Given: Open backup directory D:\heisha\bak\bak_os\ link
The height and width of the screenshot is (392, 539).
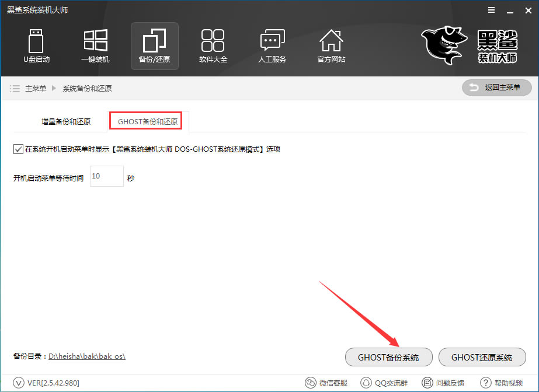Looking at the screenshot, I should (87, 356).
